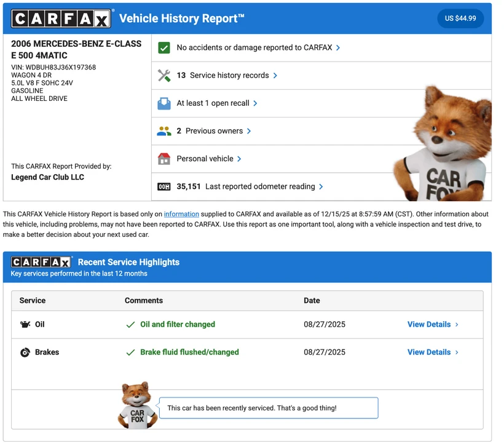Expand the open recall chevron
The image size is (504, 443).
(x=255, y=103)
